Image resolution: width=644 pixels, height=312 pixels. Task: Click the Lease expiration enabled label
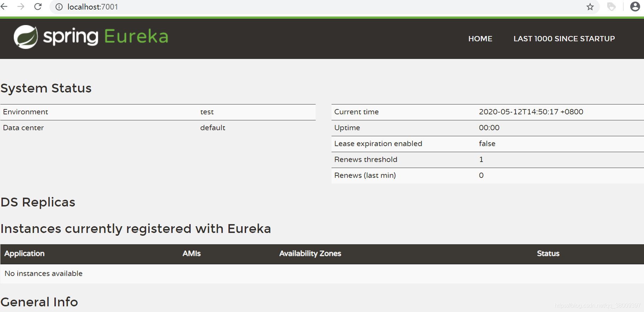(378, 144)
